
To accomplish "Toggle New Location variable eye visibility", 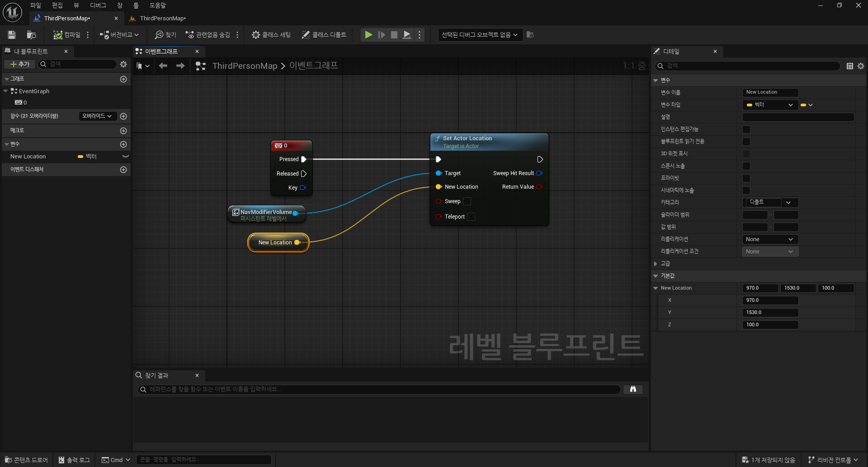I will (x=126, y=157).
